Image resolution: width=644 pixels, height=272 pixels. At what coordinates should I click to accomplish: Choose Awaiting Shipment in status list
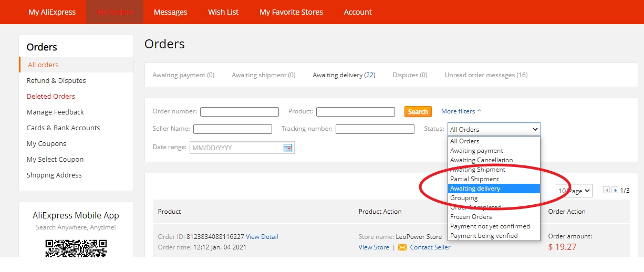pyautogui.click(x=494, y=170)
